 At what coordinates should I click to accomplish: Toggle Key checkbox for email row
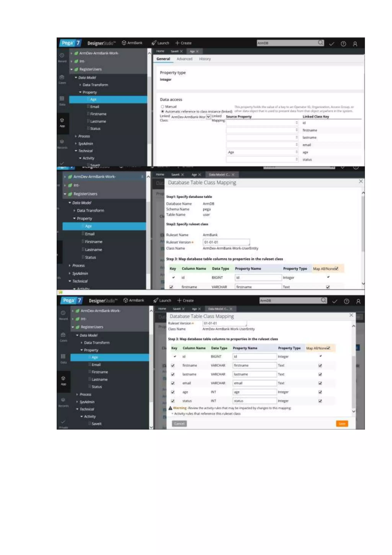click(173, 383)
